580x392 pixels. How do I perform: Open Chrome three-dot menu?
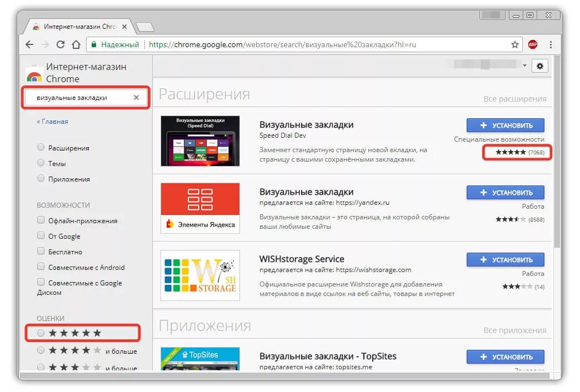click(x=551, y=45)
